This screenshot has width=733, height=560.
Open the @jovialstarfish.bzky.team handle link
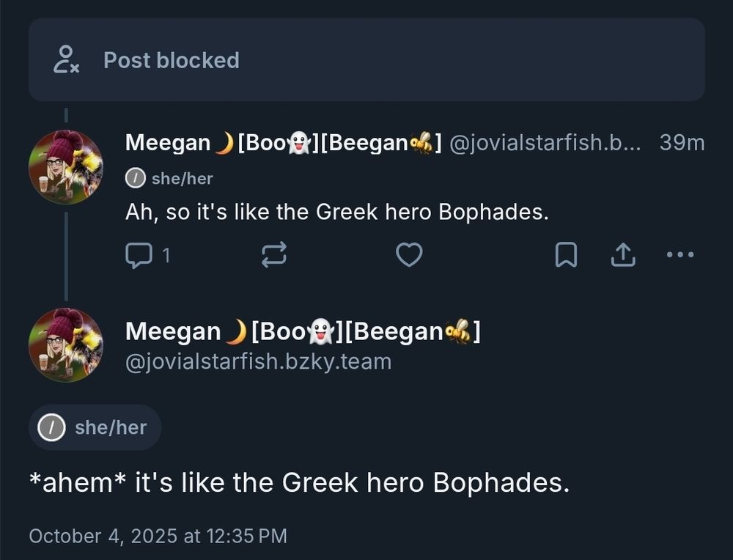point(259,361)
